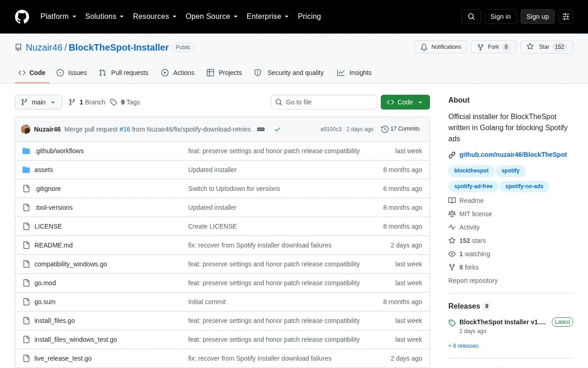Screen dimensions: 588x368
Task: Open the appearance settings icon button
Action: click(x=566, y=17)
